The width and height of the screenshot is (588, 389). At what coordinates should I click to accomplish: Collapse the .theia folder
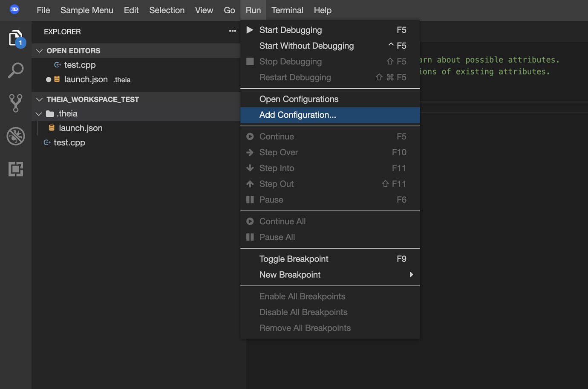39,113
